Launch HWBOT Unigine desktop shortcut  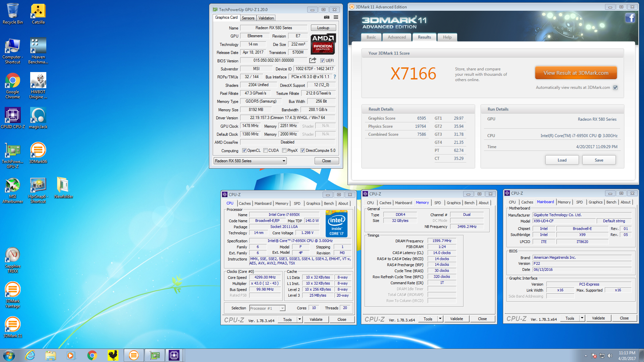(x=38, y=86)
